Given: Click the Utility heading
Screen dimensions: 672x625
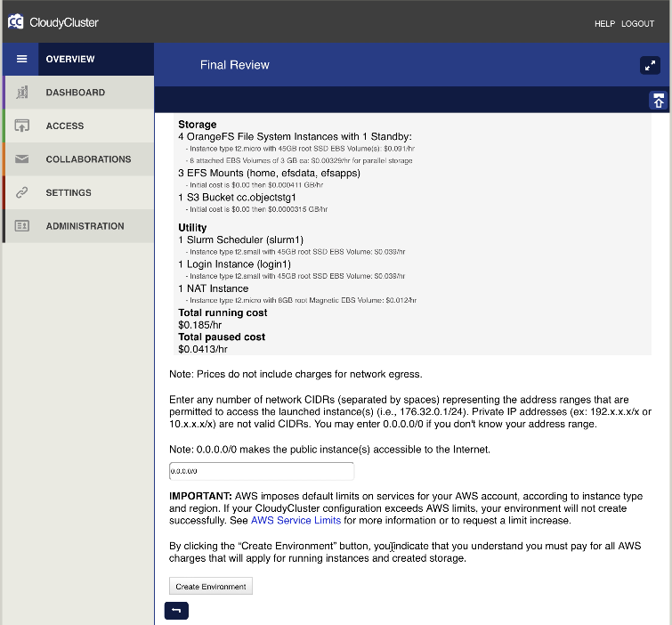Looking at the screenshot, I should (192, 227).
